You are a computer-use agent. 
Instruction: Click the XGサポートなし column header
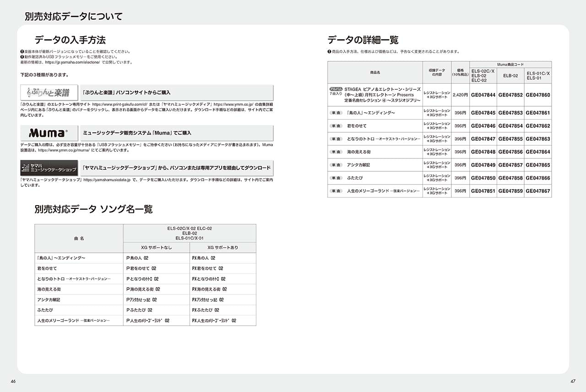pos(157,248)
